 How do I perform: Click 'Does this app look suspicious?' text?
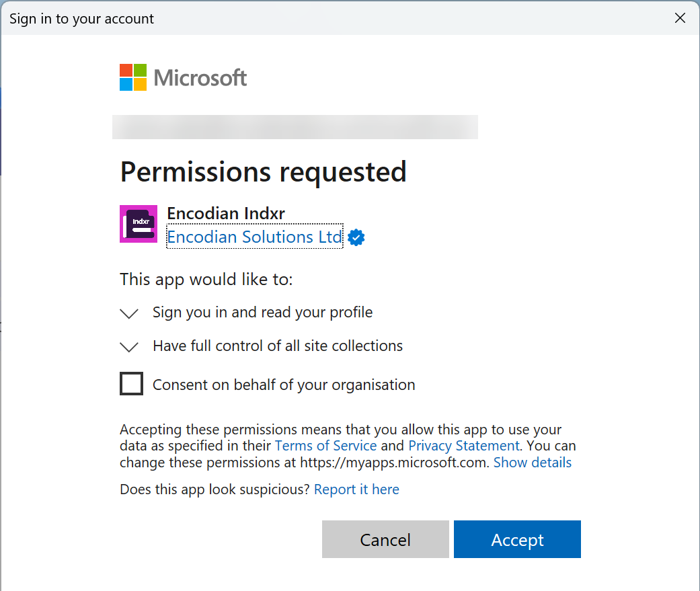point(215,489)
